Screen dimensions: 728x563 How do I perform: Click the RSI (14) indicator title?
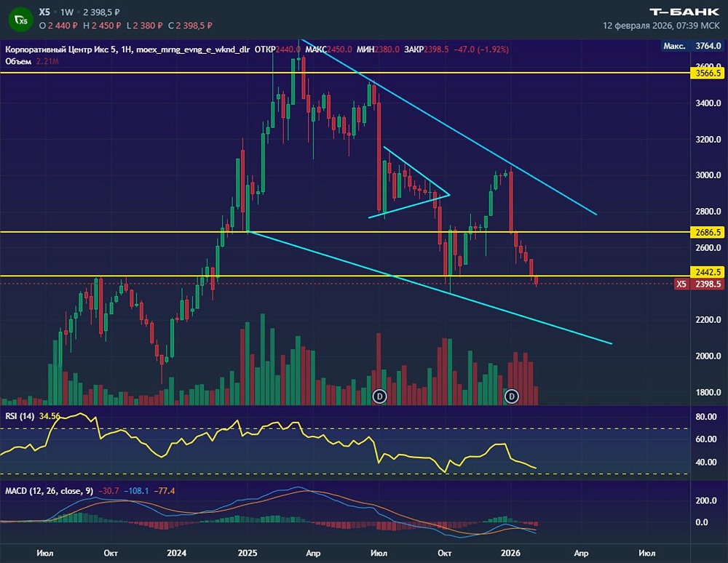tap(20, 416)
